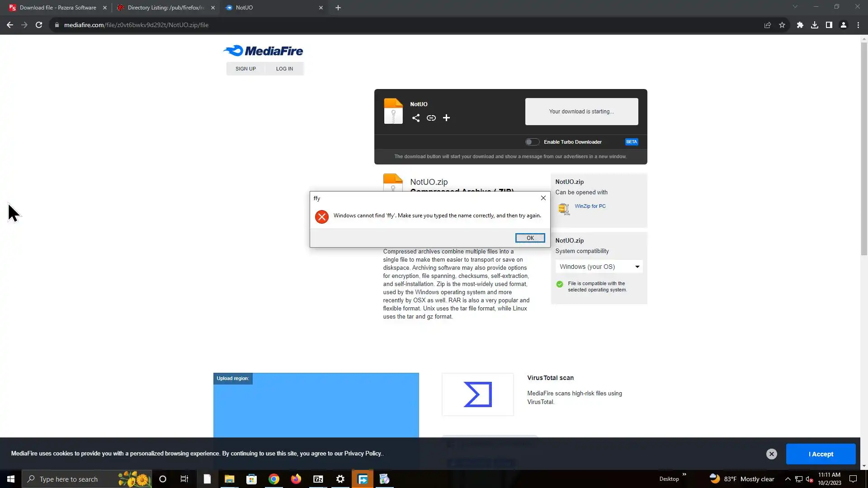Screen dimensions: 868x488
Task: Reload the MediaFire page
Action: pos(39,25)
